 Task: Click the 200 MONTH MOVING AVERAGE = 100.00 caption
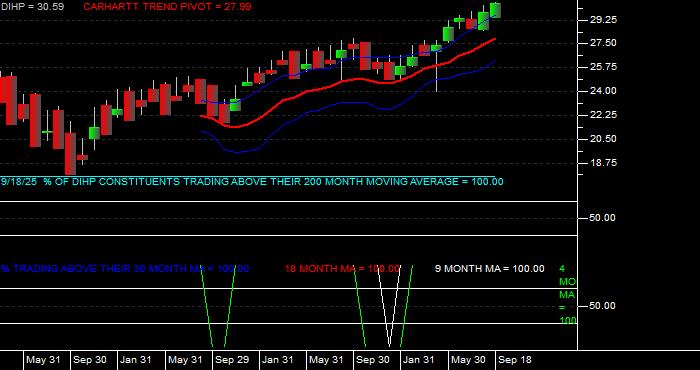252,182
